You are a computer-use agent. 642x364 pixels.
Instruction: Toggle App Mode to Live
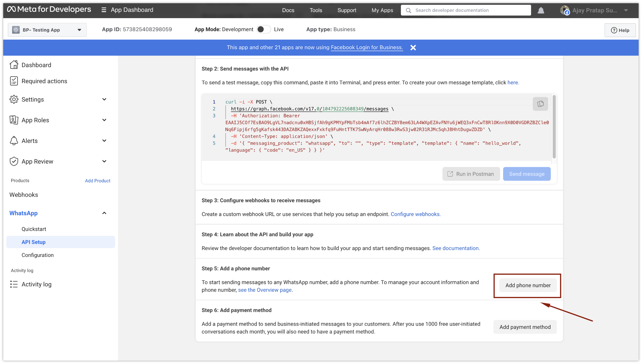coord(264,29)
